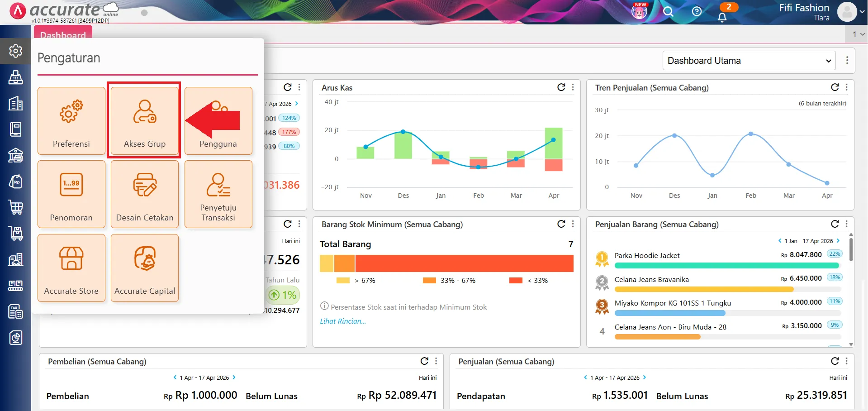
Task: Open Pengaturan gear icon in sidebar
Action: click(x=15, y=51)
